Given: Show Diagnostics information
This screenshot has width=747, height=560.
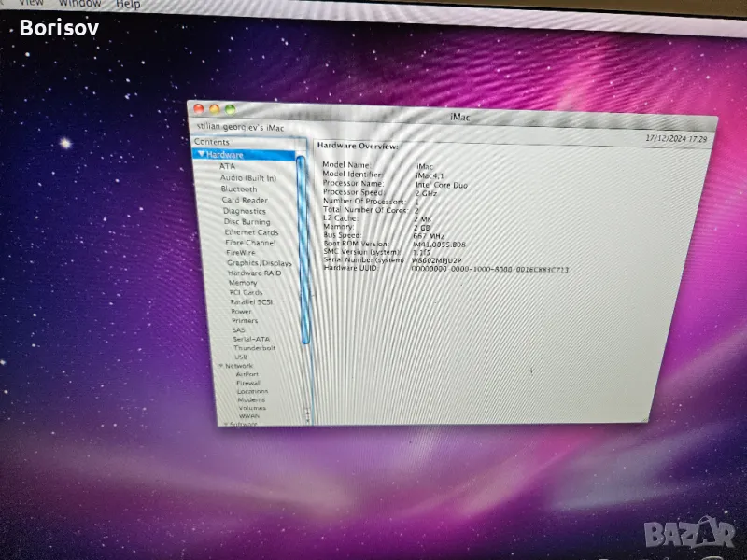Looking at the screenshot, I should point(244,211).
